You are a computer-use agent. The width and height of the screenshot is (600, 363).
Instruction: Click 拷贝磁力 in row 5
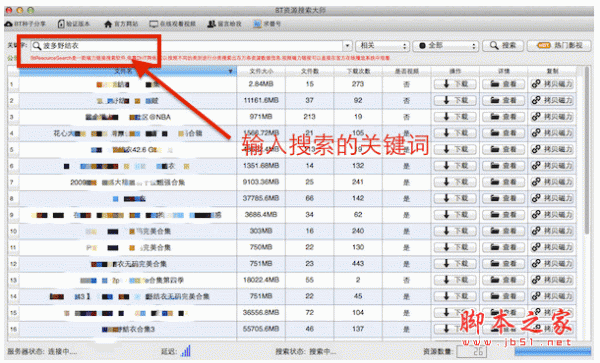click(552, 150)
